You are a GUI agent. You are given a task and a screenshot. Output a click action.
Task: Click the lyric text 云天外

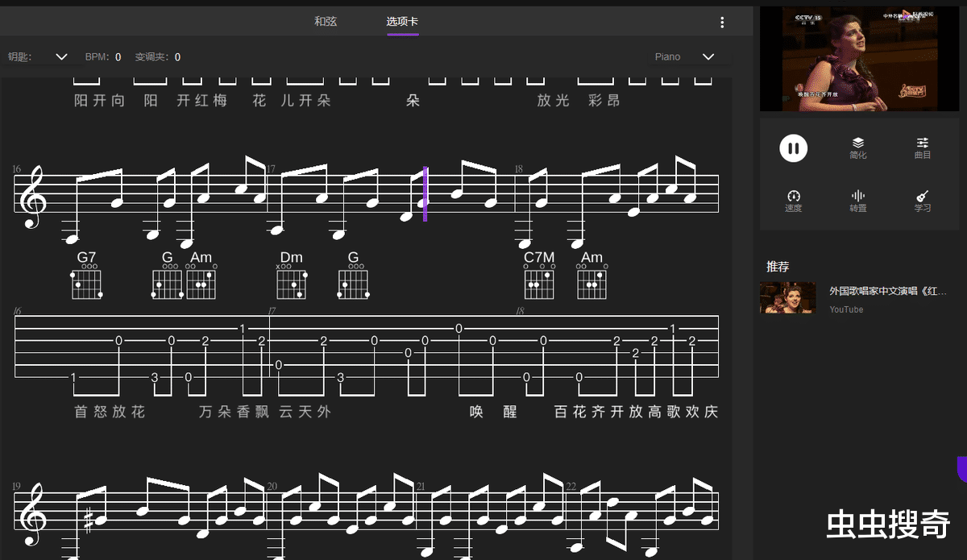coord(305,412)
